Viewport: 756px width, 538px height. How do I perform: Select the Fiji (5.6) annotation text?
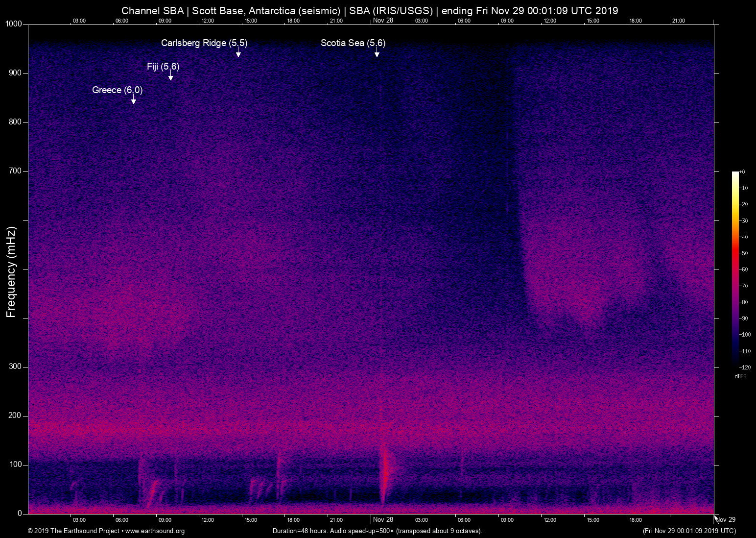click(x=163, y=67)
